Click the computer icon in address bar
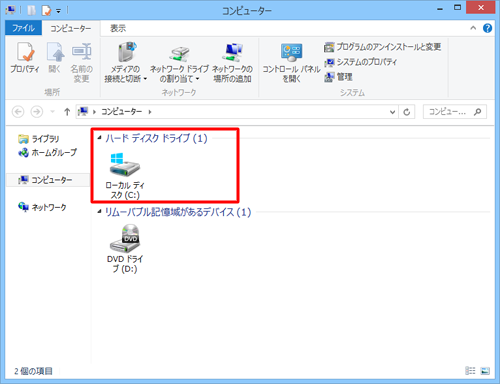 pos(83,112)
